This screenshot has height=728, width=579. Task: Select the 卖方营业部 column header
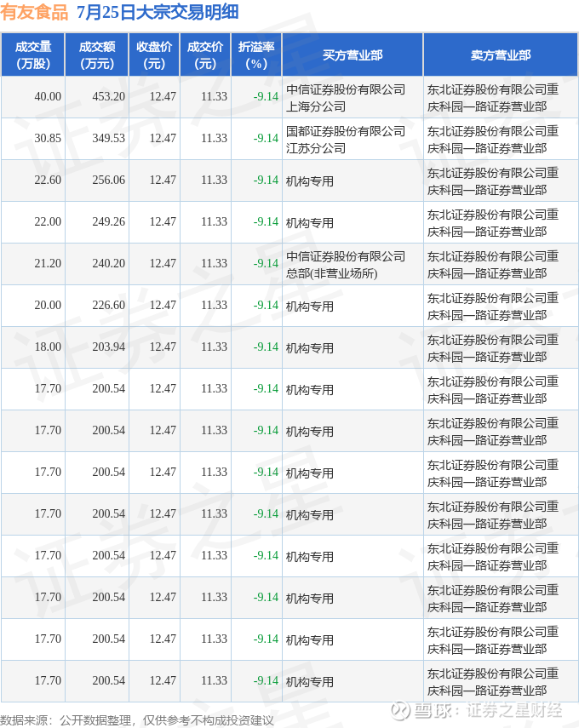tap(501, 54)
